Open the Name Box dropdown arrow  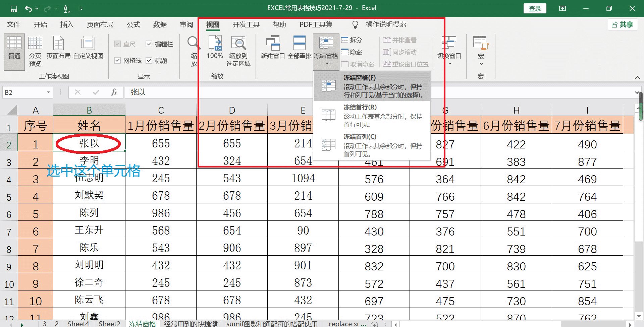(49, 92)
